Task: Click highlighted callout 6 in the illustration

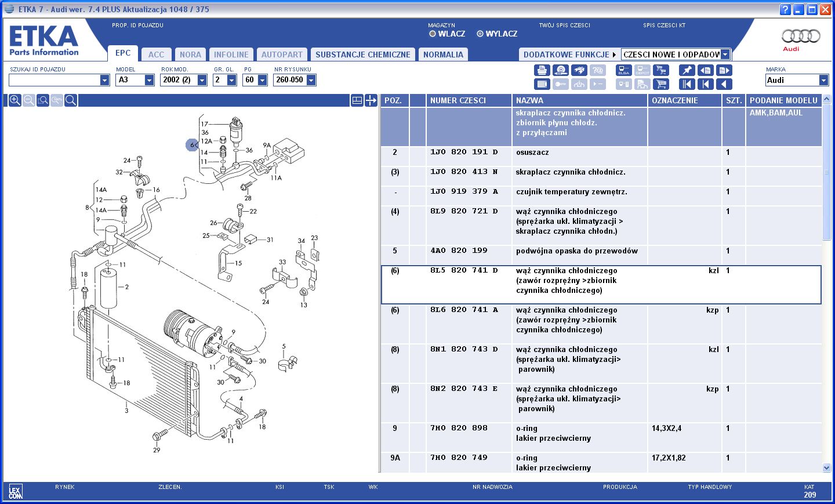Action: point(192,145)
